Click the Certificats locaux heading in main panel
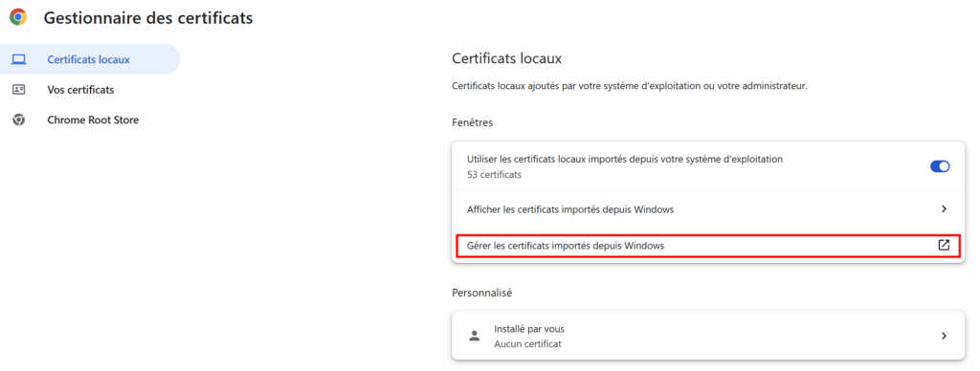 (507, 59)
